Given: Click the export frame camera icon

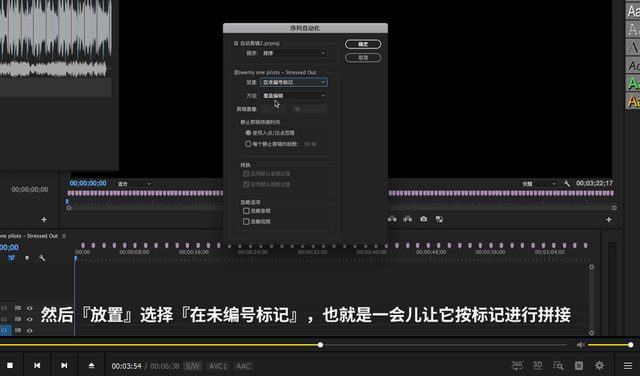Looking at the screenshot, I should coord(424,219).
